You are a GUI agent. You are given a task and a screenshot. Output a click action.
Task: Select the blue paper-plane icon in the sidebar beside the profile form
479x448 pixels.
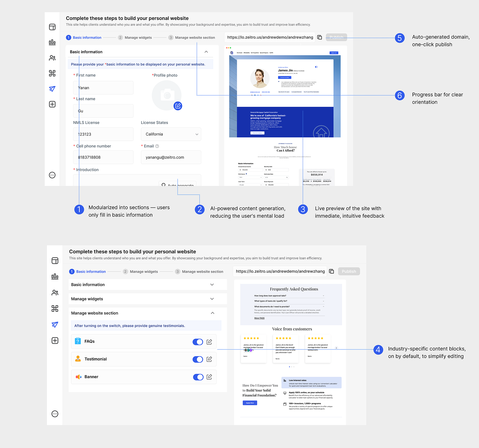(x=52, y=89)
